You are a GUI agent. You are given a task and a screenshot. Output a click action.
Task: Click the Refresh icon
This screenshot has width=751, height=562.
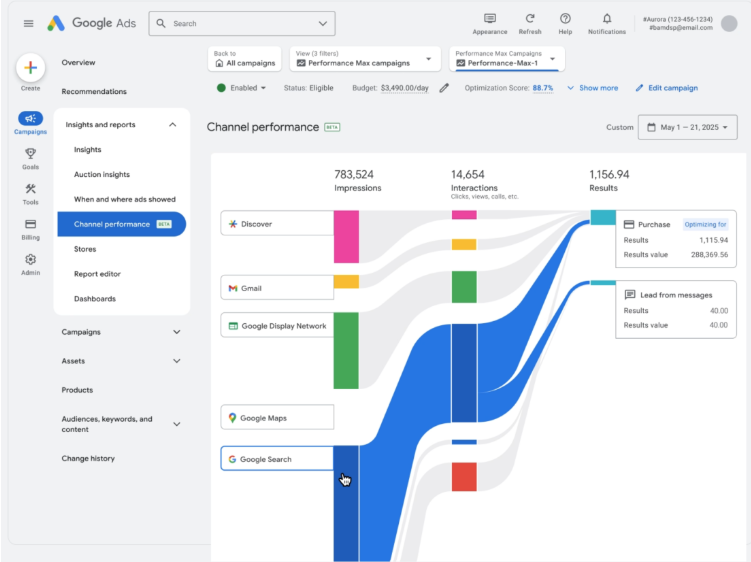pyautogui.click(x=530, y=19)
